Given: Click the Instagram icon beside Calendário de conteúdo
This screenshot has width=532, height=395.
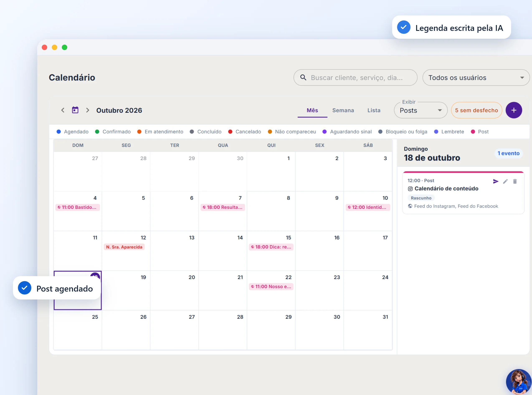Looking at the screenshot, I should click(410, 189).
